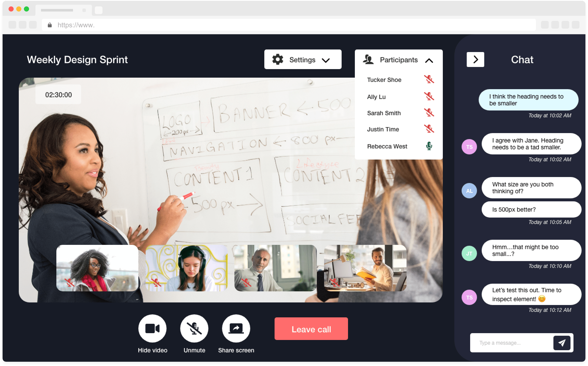This screenshot has width=588, height=366.
Task: Click the message input field
Action: click(x=511, y=342)
